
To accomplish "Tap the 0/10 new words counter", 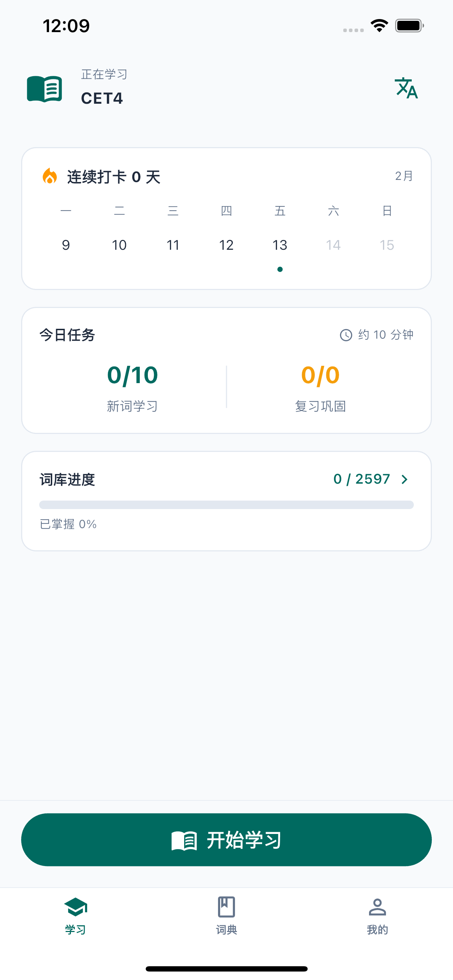I will coord(132,375).
